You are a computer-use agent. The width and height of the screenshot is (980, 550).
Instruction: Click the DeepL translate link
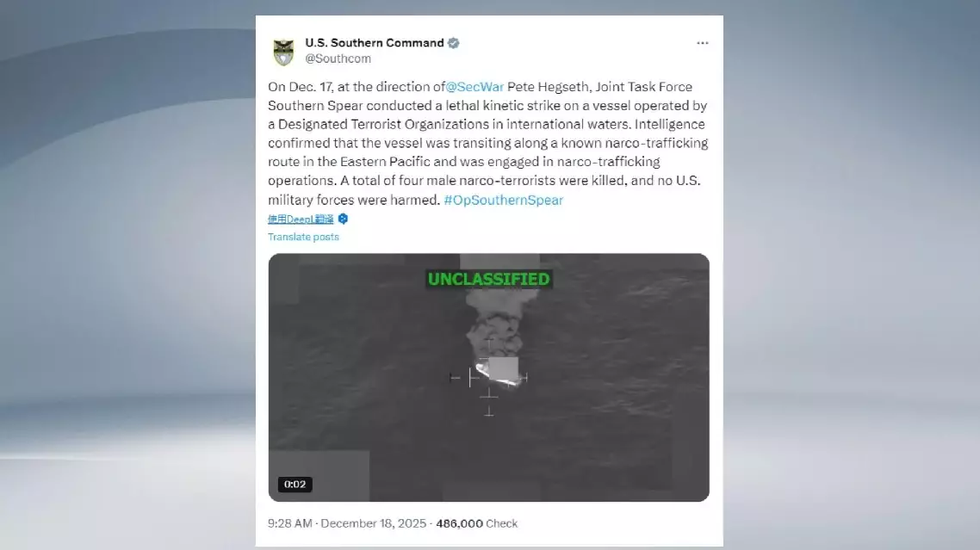301,219
